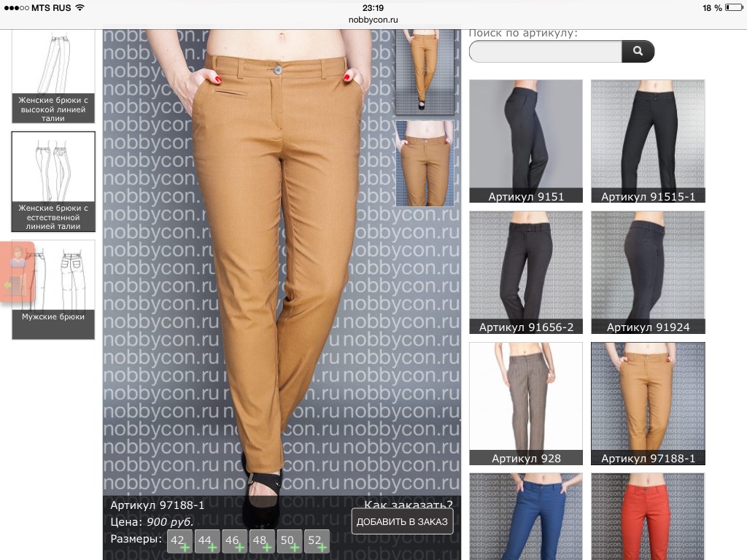Open product thumbnail Артикул 91515-1
This screenshot has height=560, width=747.
click(x=648, y=141)
